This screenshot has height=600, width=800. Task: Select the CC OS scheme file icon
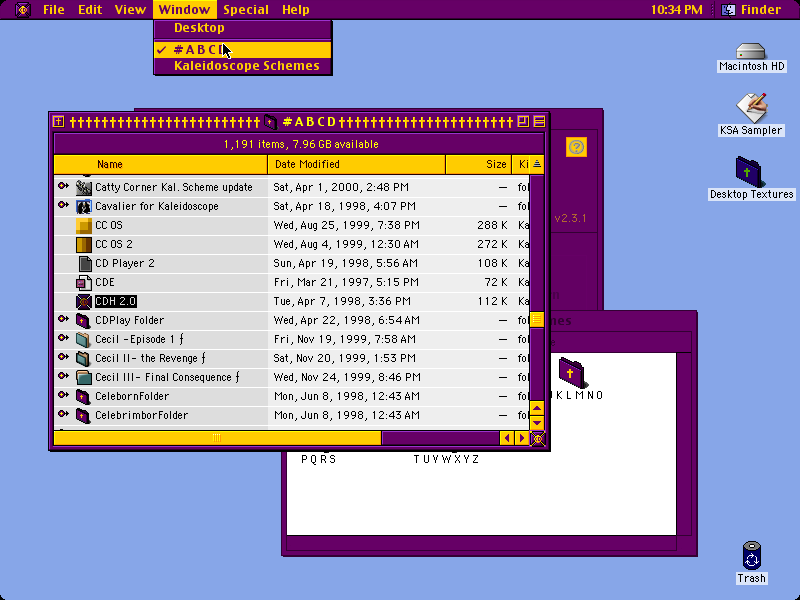(83, 226)
